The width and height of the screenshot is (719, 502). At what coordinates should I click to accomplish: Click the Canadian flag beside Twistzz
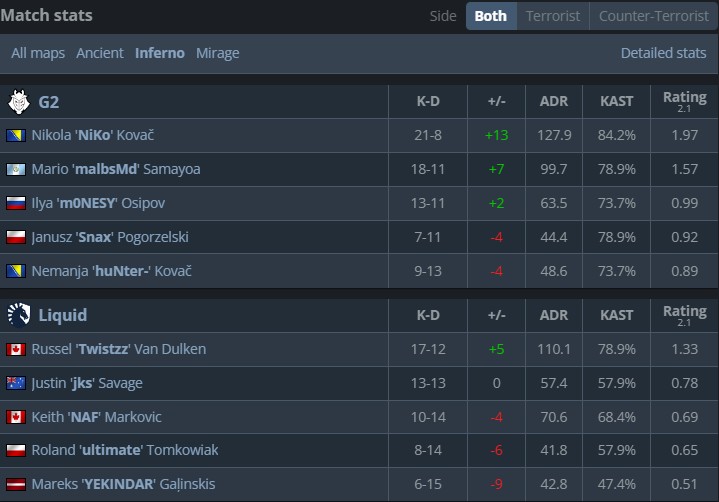(x=16, y=349)
